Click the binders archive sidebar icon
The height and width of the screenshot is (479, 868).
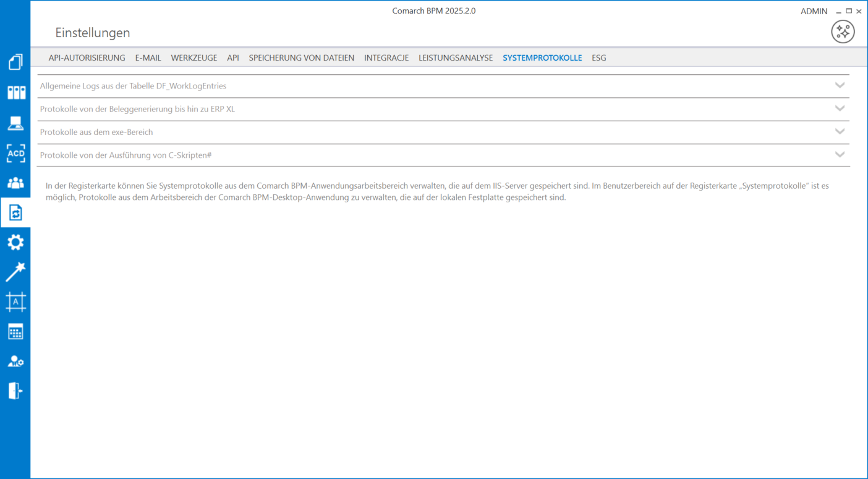coord(15,93)
